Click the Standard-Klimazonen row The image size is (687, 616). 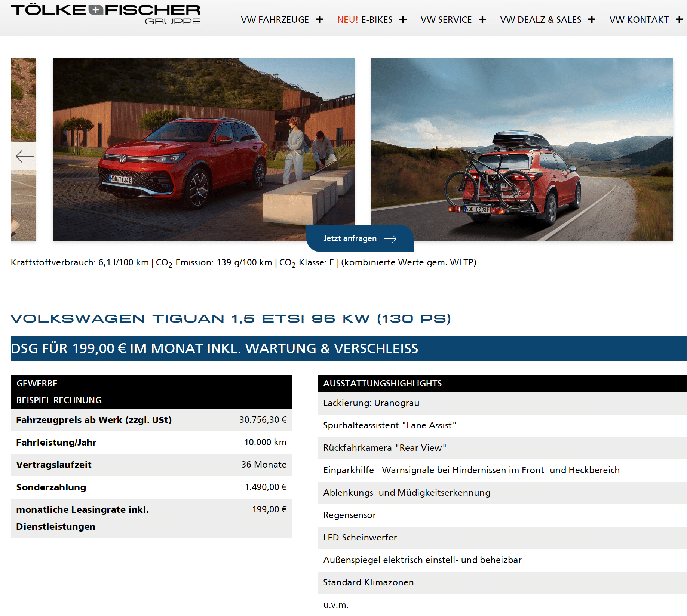502,582
